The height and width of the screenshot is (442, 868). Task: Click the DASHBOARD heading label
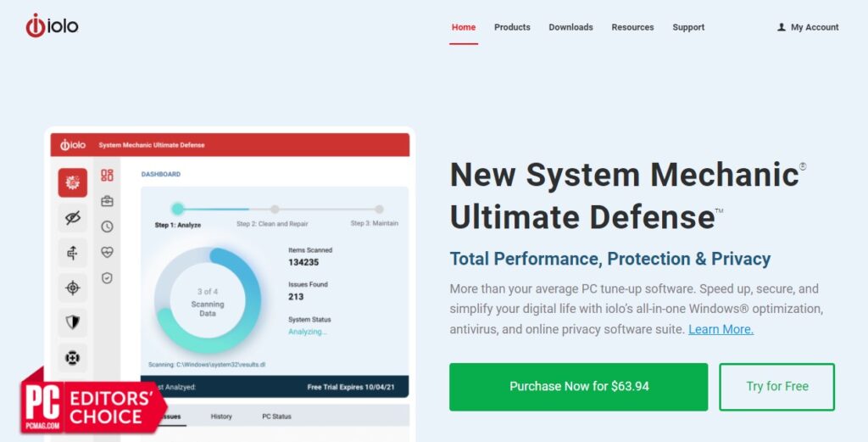pyautogui.click(x=160, y=174)
